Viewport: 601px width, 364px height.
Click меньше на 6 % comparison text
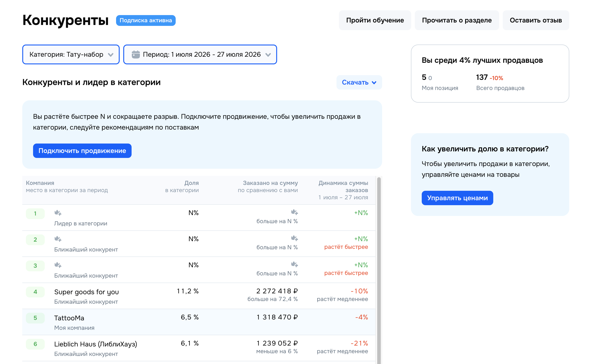277,351
